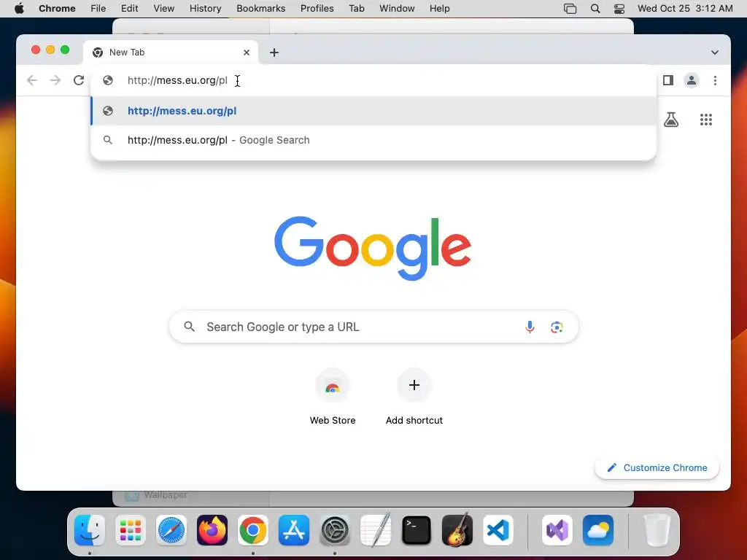Open the side panel toggle icon
This screenshot has width=747, height=560.
[x=668, y=80]
